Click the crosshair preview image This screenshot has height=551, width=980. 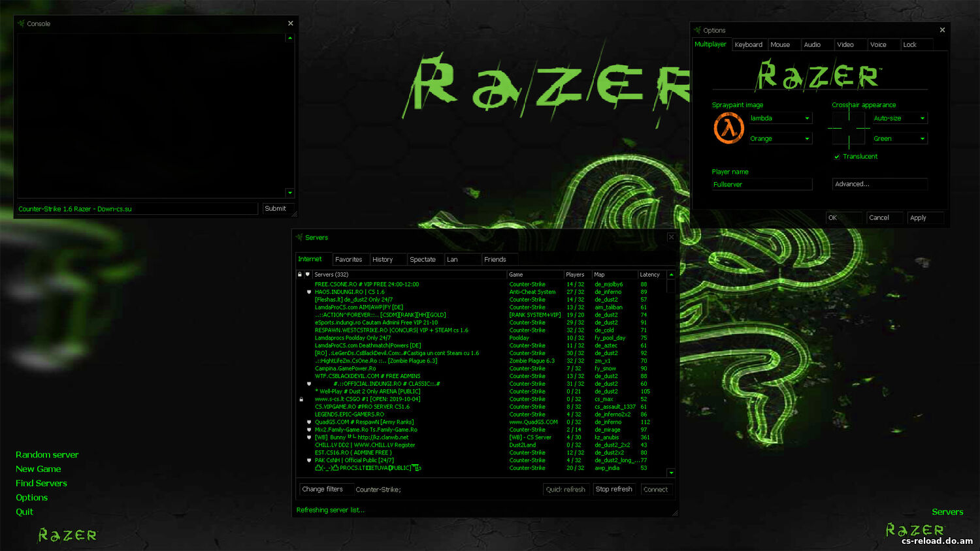[x=849, y=128]
